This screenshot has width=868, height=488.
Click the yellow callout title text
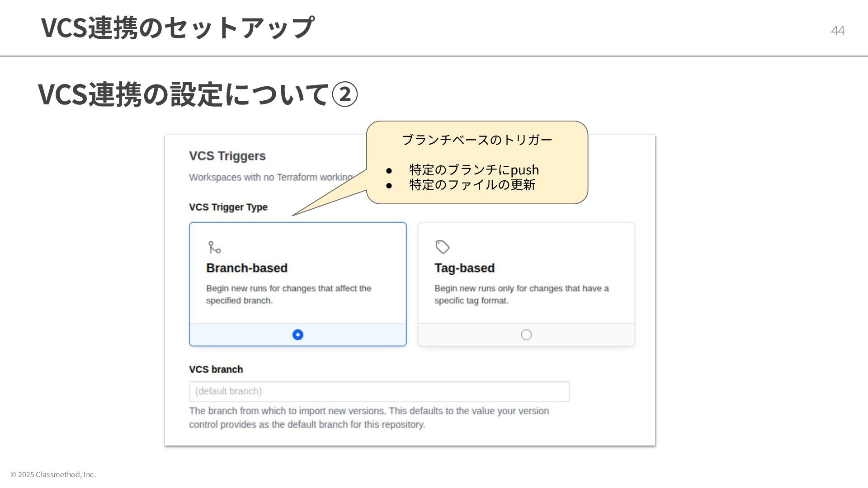[x=477, y=140]
